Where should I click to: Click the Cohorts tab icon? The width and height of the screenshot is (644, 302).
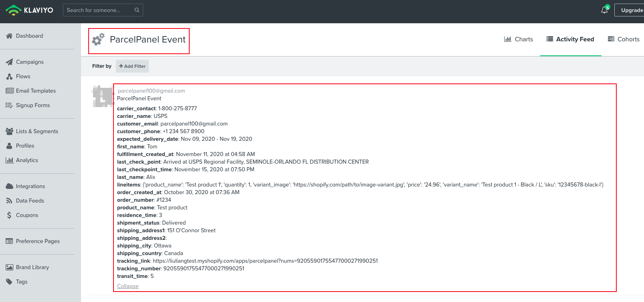click(611, 39)
